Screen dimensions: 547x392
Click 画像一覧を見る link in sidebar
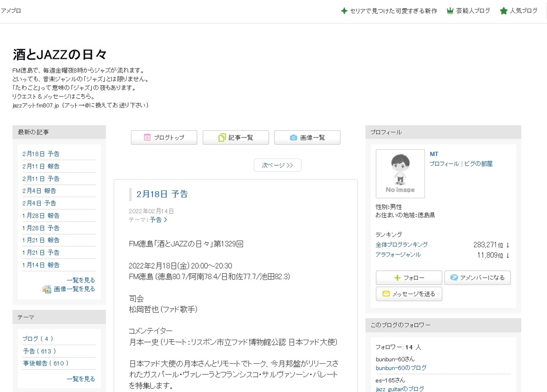74,289
